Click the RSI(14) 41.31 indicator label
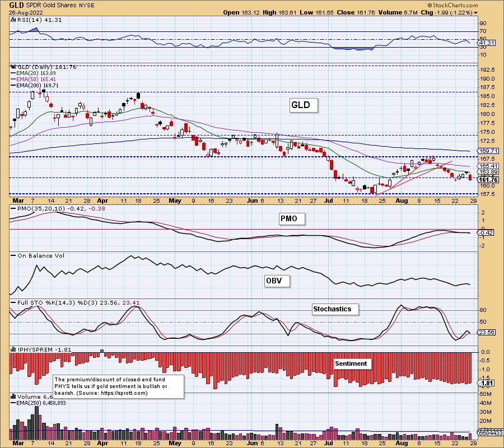The height and width of the screenshot is (448, 504). [x=39, y=20]
